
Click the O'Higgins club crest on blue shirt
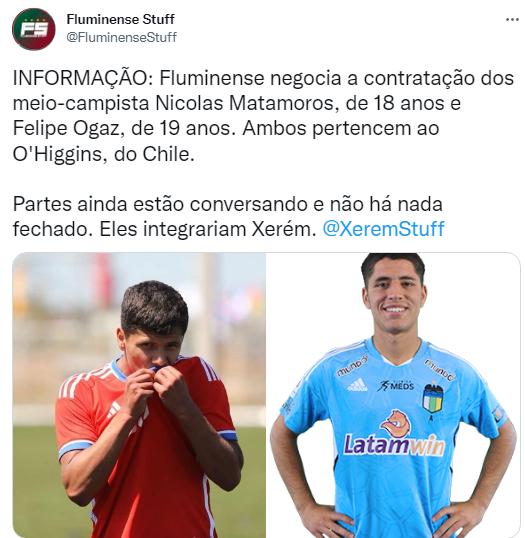432,397
